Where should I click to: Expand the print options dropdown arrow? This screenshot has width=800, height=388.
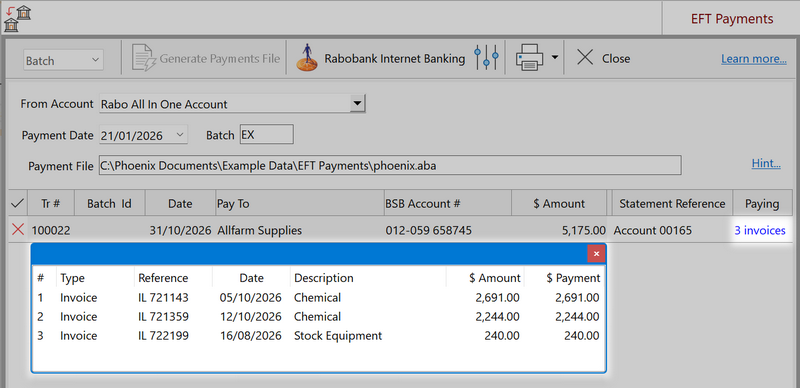pos(555,58)
